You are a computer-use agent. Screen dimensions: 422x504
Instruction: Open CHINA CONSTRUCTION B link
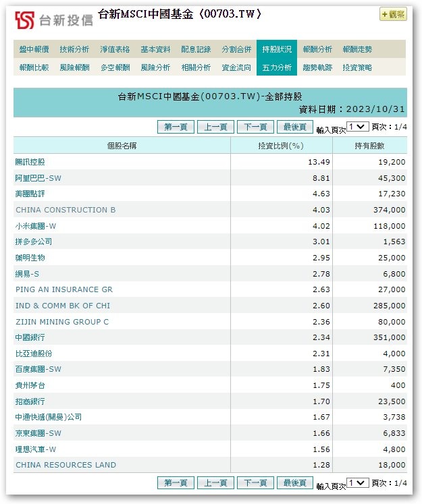coord(65,210)
